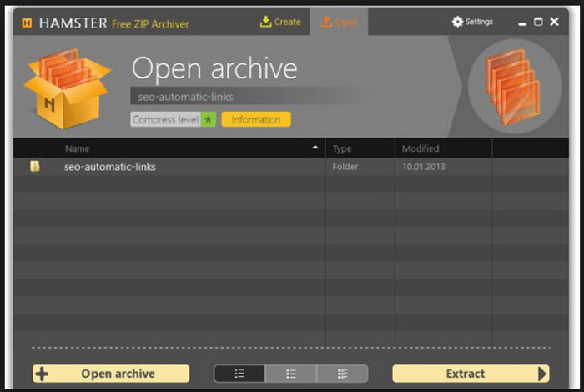Screen dimensions: 584x392
Task: Click the Open tab upload icon
Action: click(326, 22)
